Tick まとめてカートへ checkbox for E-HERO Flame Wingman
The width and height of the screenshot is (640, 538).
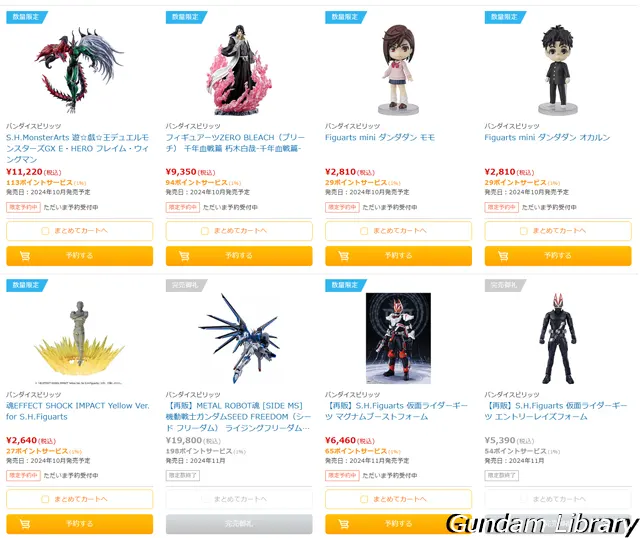(45, 231)
